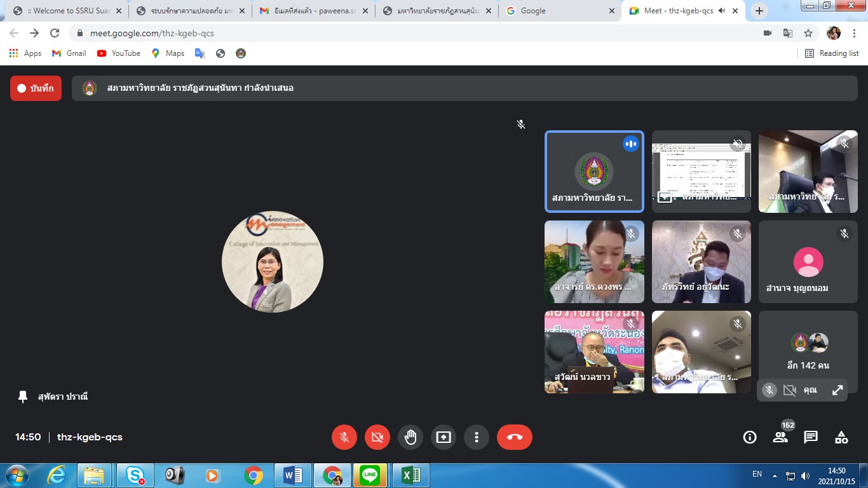The width and height of the screenshot is (868, 488).
Task: Open the chat messages panel
Action: coord(811,437)
